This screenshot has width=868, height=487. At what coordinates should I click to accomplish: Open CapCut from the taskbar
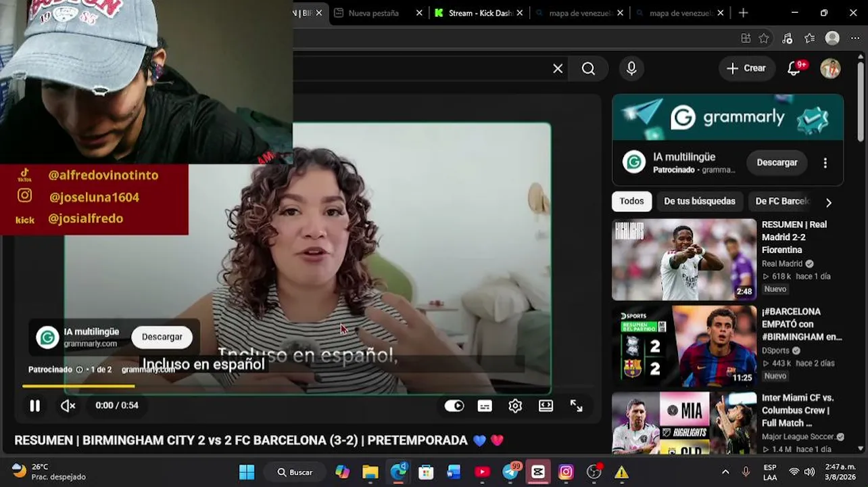(x=538, y=472)
